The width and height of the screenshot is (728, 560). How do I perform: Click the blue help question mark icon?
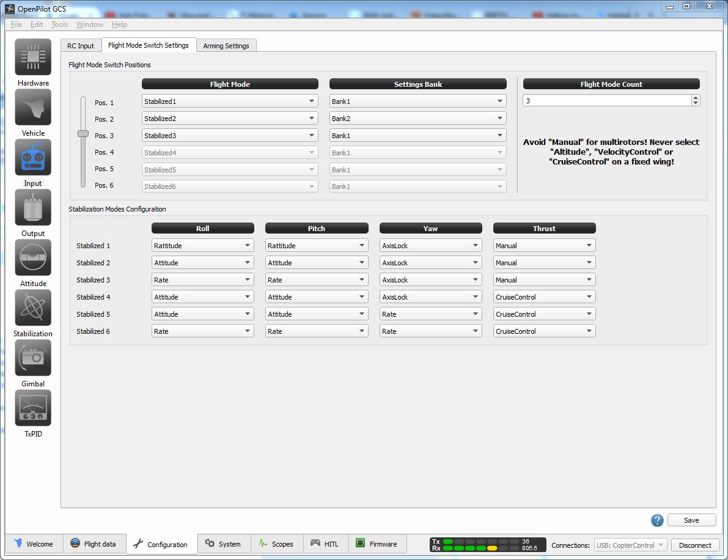[x=657, y=520]
